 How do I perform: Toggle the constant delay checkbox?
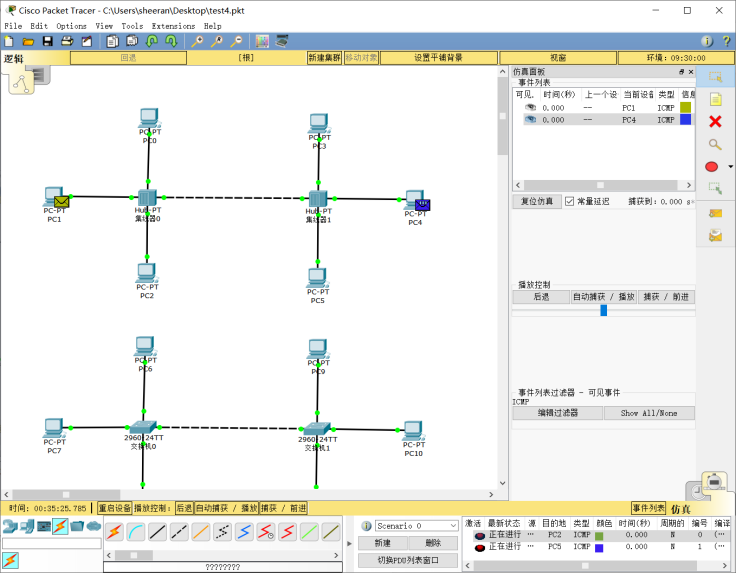pyautogui.click(x=569, y=201)
